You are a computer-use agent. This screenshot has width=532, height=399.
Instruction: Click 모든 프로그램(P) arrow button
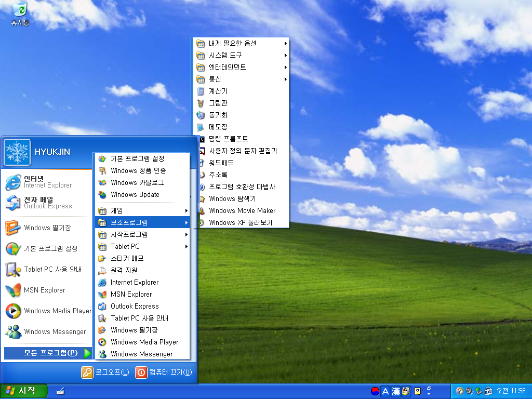pos(48,353)
